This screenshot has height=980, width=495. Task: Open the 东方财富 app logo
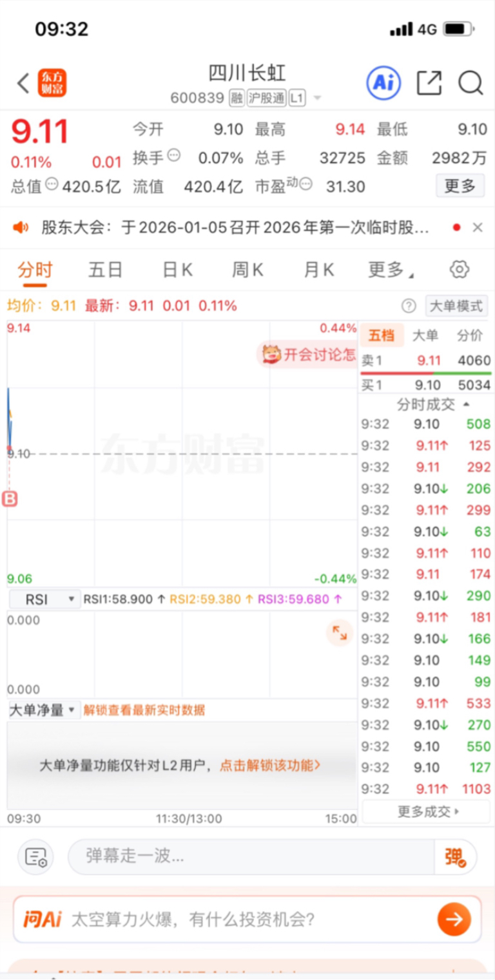52,83
